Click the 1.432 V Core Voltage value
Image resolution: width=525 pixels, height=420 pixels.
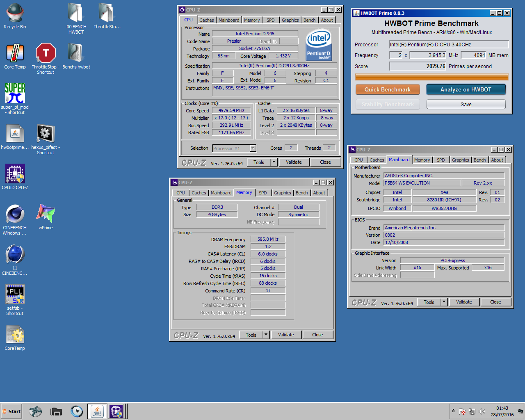[x=283, y=56]
